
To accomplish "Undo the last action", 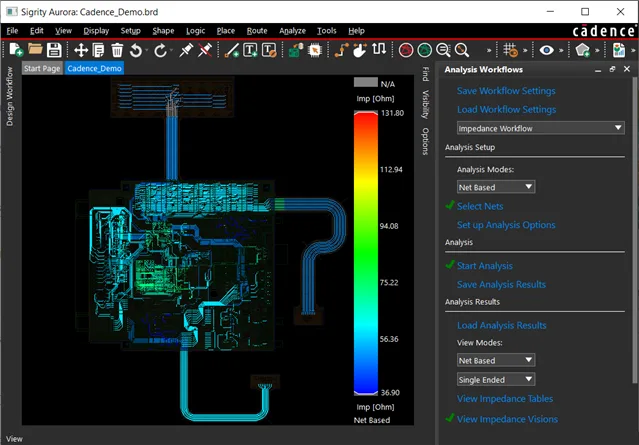I will pyautogui.click(x=136, y=50).
